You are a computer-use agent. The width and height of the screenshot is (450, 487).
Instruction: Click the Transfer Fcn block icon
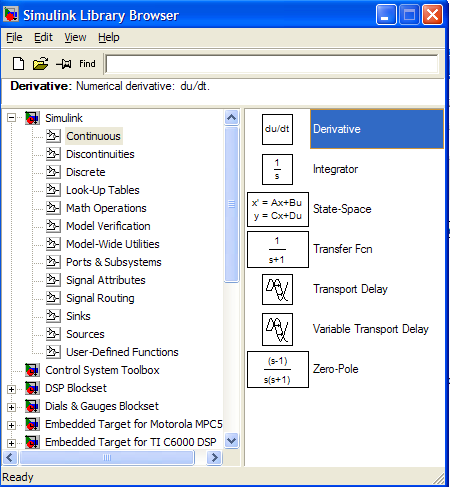click(278, 249)
